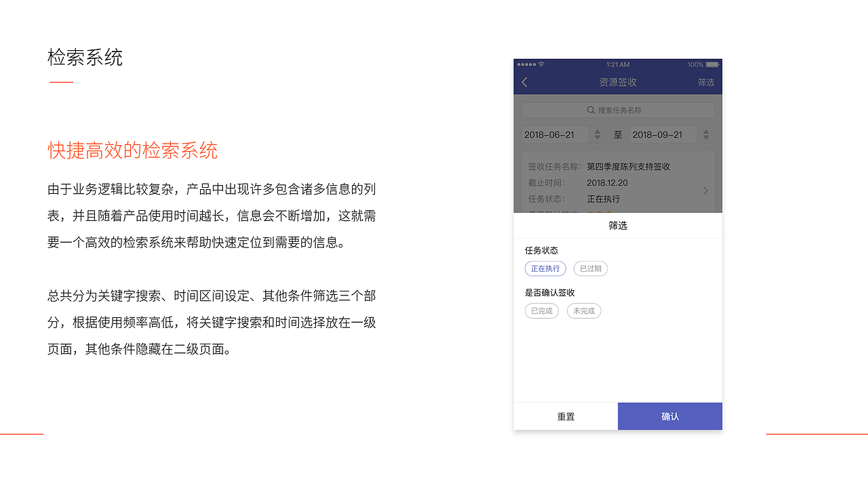Image resolution: width=868 pixels, height=488 pixels.
Task: Open the start date picker field
Action: point(553,134)
